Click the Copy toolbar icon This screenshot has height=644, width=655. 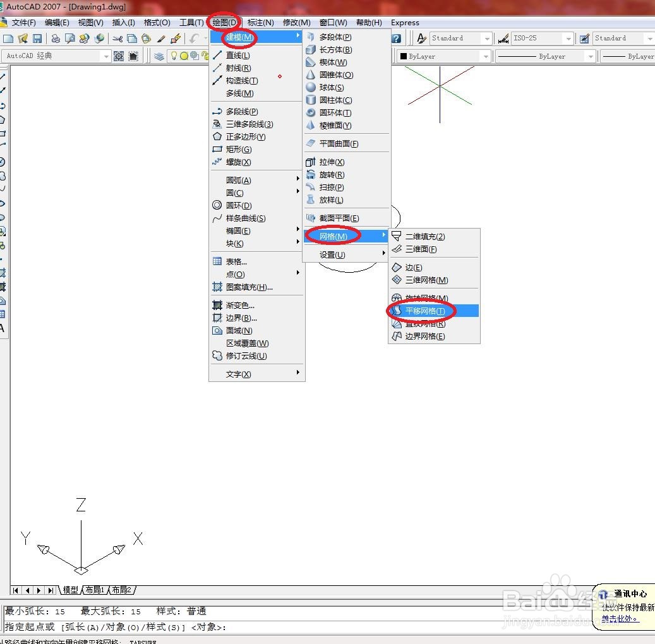click(132, 39)
